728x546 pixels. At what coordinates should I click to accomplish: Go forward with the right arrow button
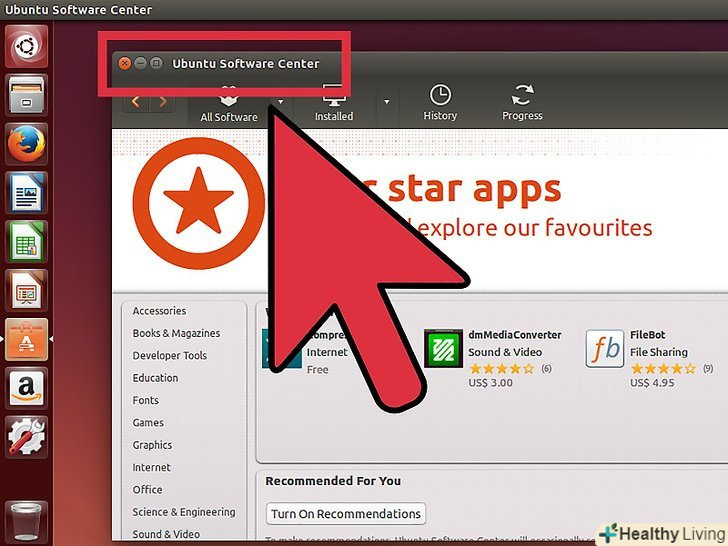[x=162, y=101]
